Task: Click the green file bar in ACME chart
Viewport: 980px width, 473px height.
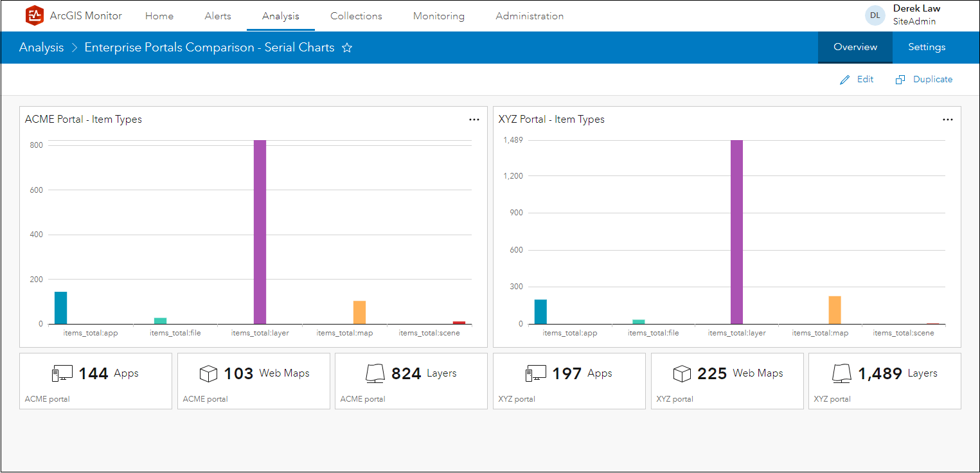Action: [161, 321]
